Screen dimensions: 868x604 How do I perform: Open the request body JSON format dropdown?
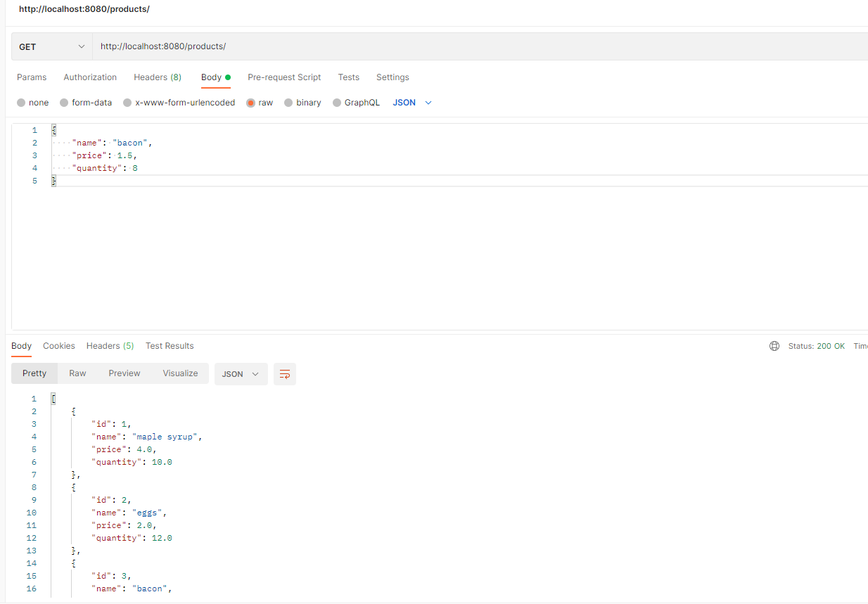click(x=412, y=103)
